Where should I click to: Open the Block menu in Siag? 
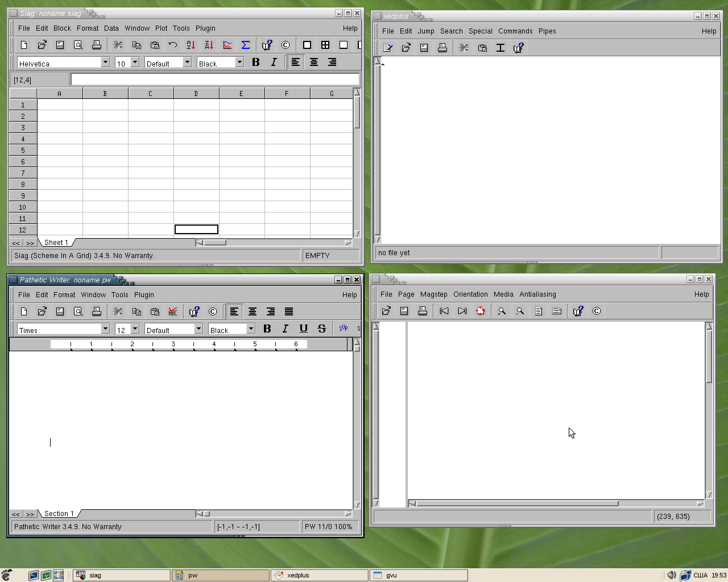[63, 28]
